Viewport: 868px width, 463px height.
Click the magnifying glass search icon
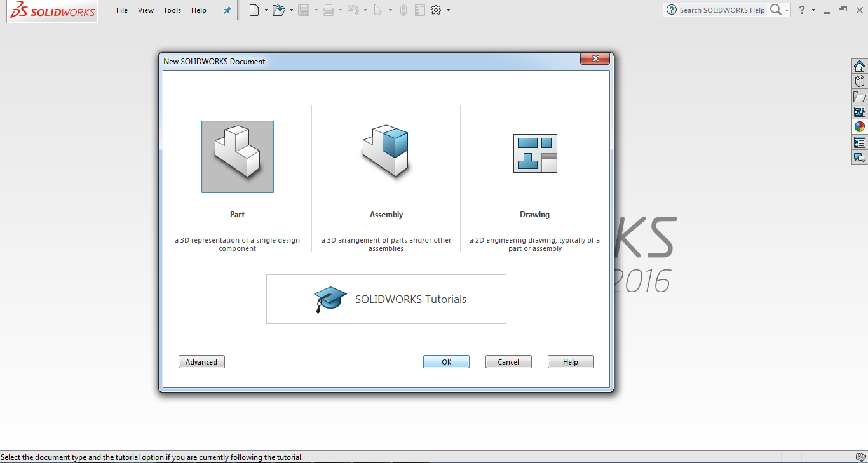point(776,10)
